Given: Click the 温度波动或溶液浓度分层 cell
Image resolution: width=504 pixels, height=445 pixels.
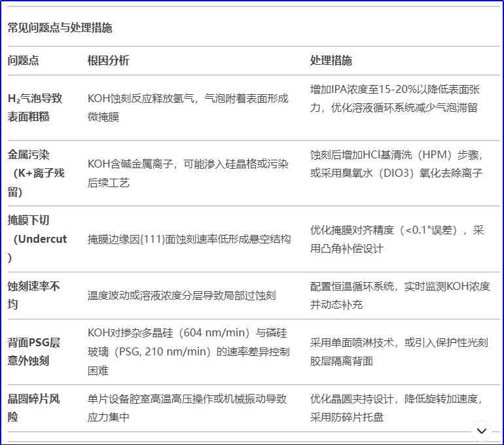Looking at the screenshot, I should click(x=181, y=296).
